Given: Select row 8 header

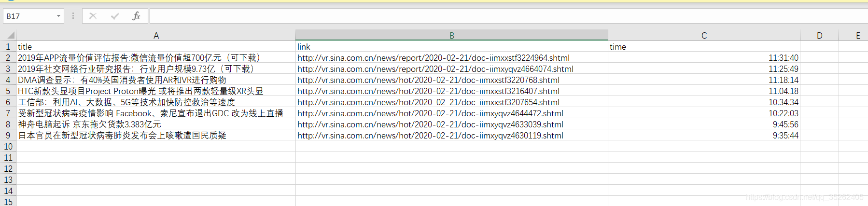Looking at the screenshot, I should 8,124.
